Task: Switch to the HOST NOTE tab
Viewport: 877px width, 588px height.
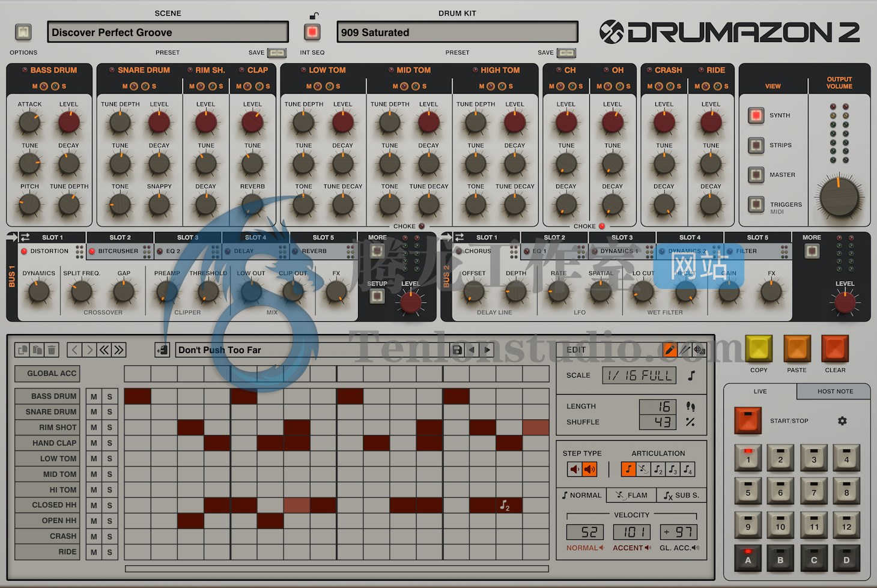Action: [834, 391]
